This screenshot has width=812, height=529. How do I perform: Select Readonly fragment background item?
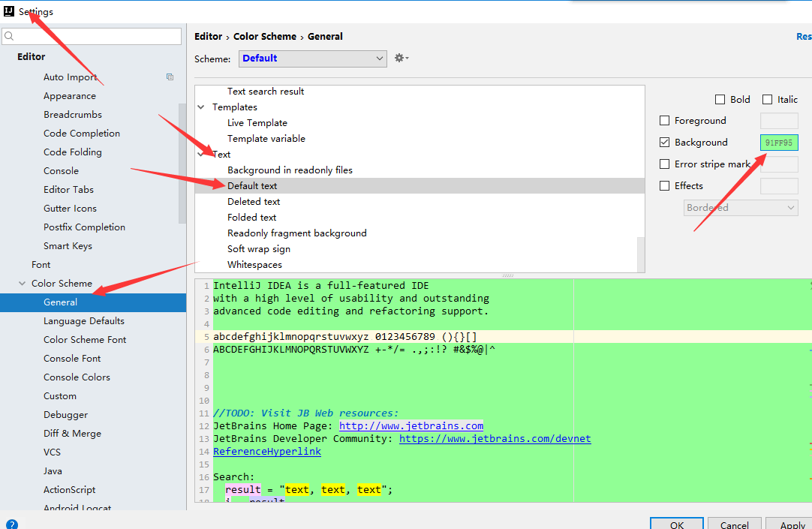(296, 233)
